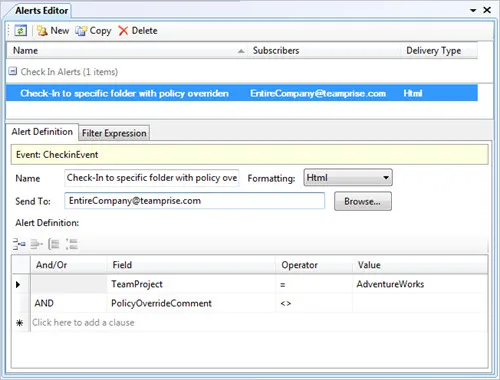Image resolution: width=500 pixels, height=380 pixels.
Task: Click the AND cell in And/Or column
Action: pyautogui.click(x=69, y=303)
